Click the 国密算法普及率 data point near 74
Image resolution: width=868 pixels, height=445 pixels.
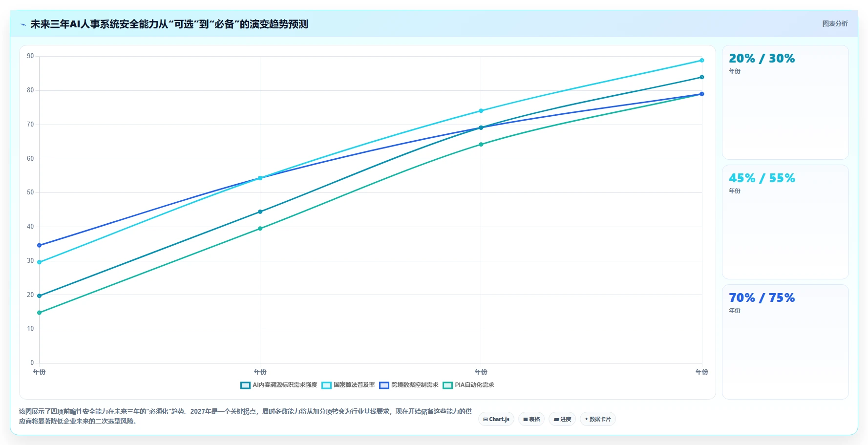[481, 111]
